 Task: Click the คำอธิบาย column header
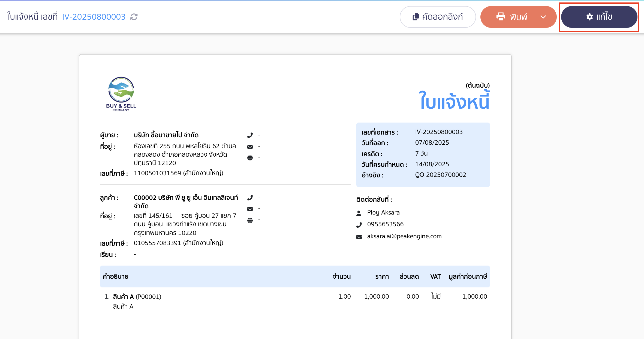[x=116, y=276]
